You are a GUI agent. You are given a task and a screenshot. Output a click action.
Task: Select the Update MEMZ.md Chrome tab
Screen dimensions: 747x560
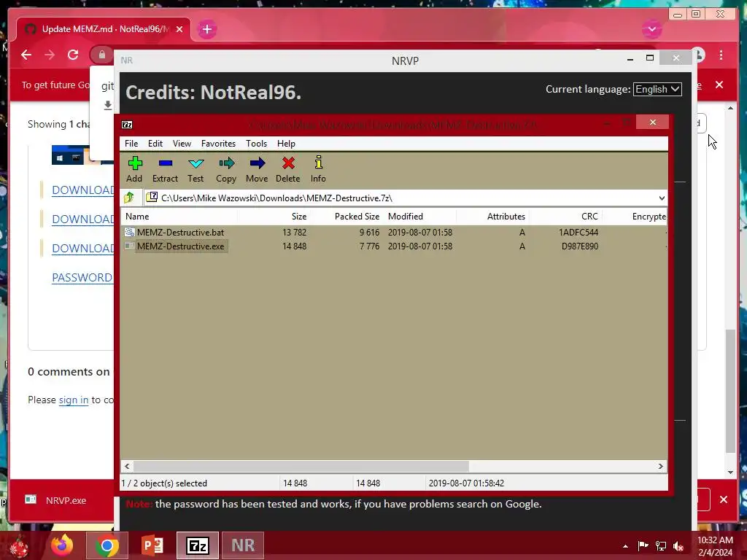104,29
